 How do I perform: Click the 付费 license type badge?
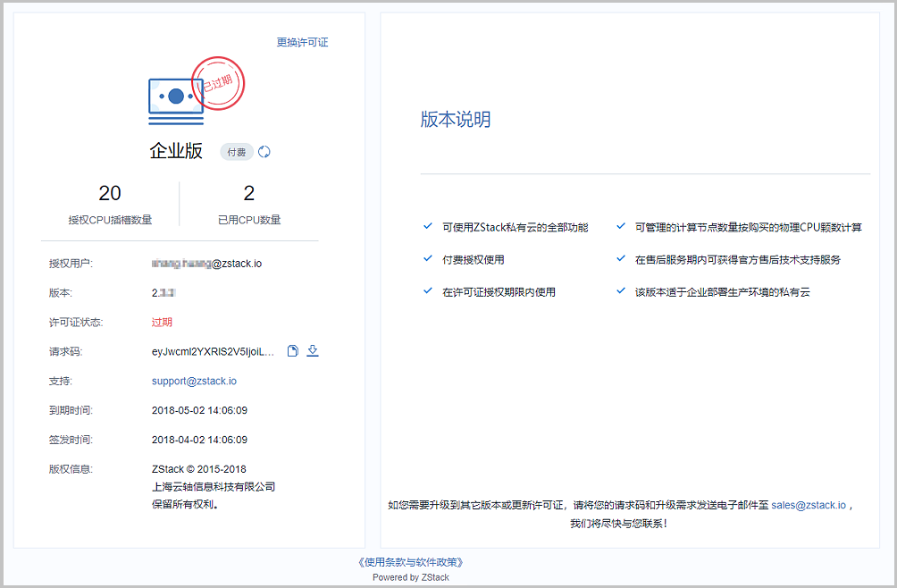coord(237,152)
